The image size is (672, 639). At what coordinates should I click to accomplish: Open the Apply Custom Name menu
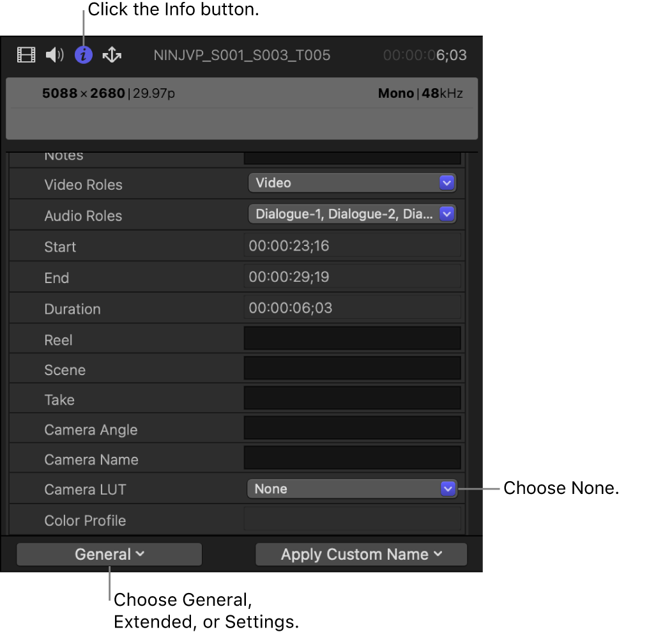click(x=360, y=554)
